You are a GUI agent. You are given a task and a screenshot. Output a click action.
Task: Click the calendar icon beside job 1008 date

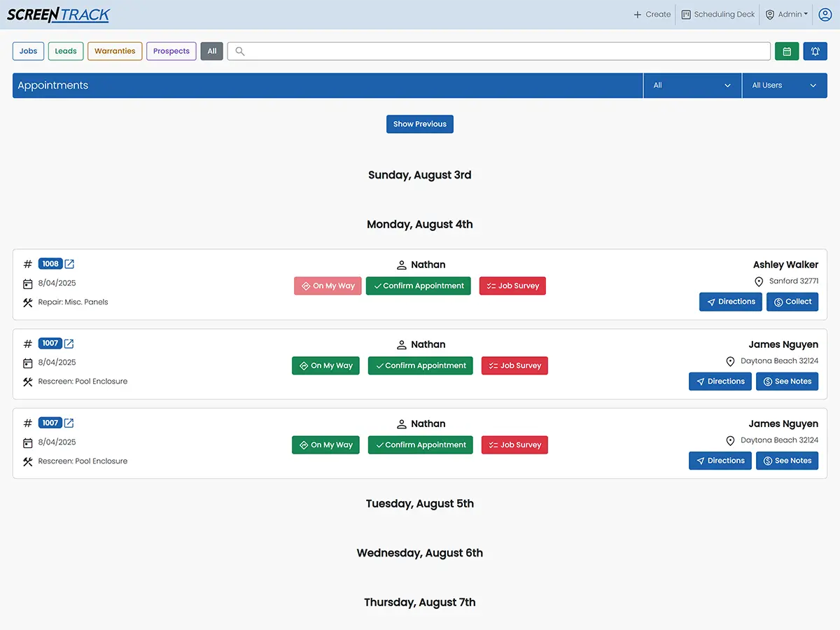coord(28,283)
